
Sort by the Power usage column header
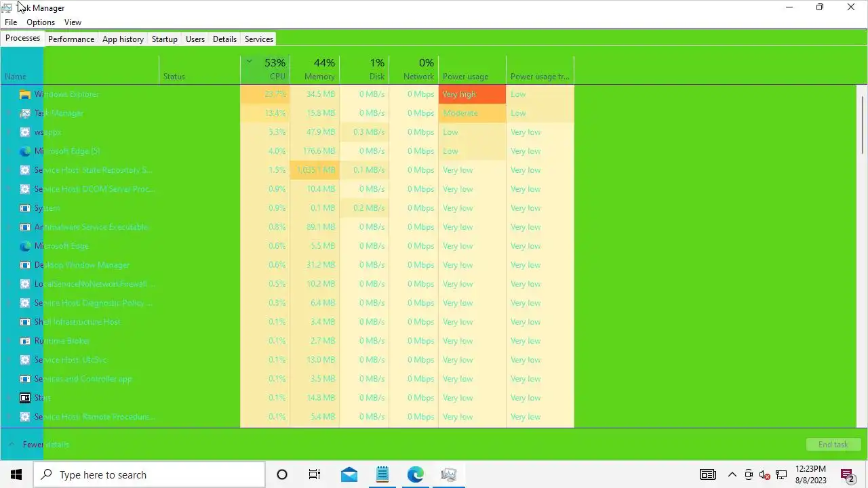pyautogui.click(x=472, y=70)
